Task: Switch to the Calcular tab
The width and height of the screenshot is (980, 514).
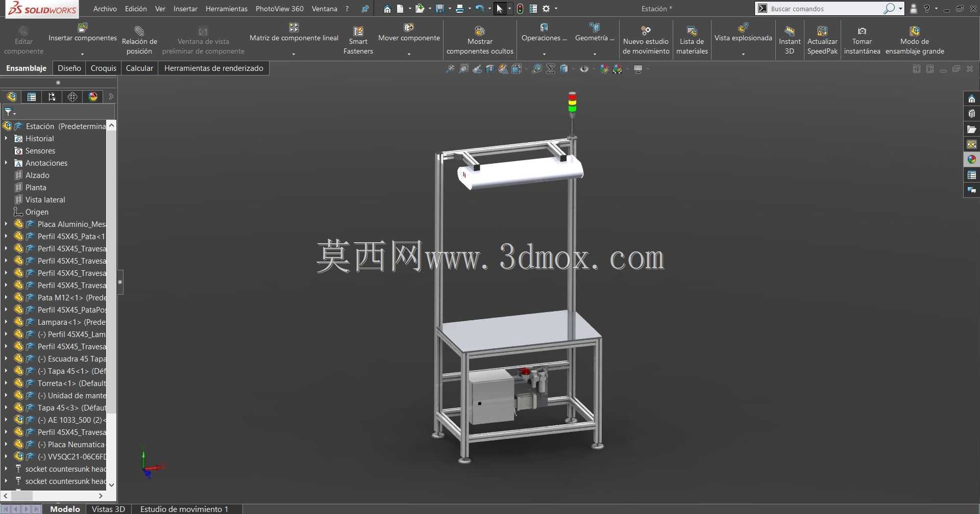Action: 139,68
